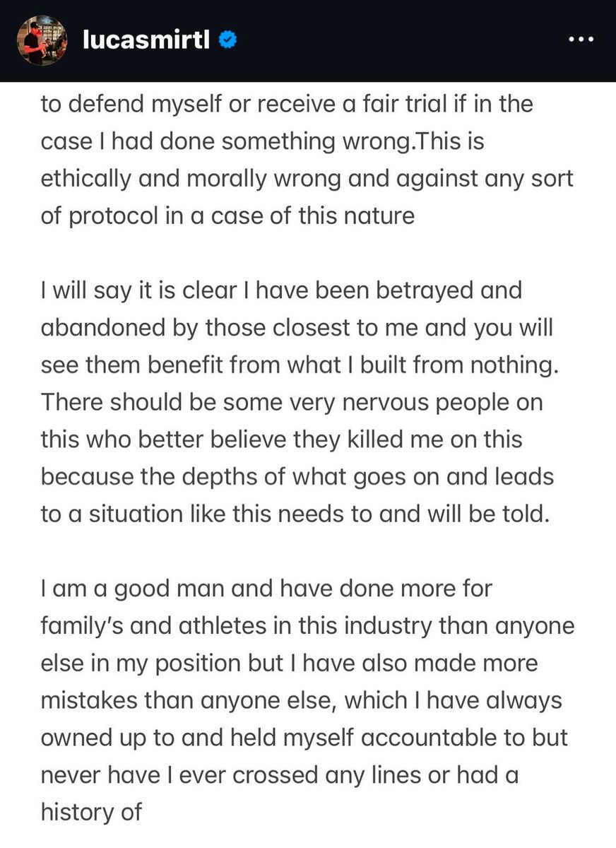
Task: Click the line 'of protocol in a case of this nature'
Action: pos(227,216)
